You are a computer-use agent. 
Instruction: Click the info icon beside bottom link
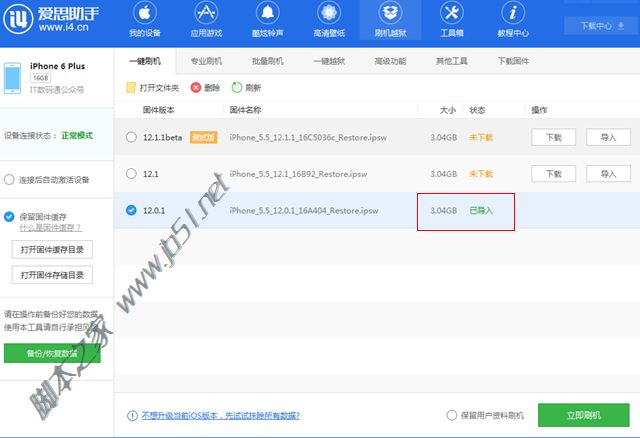(x=132, y=416)
